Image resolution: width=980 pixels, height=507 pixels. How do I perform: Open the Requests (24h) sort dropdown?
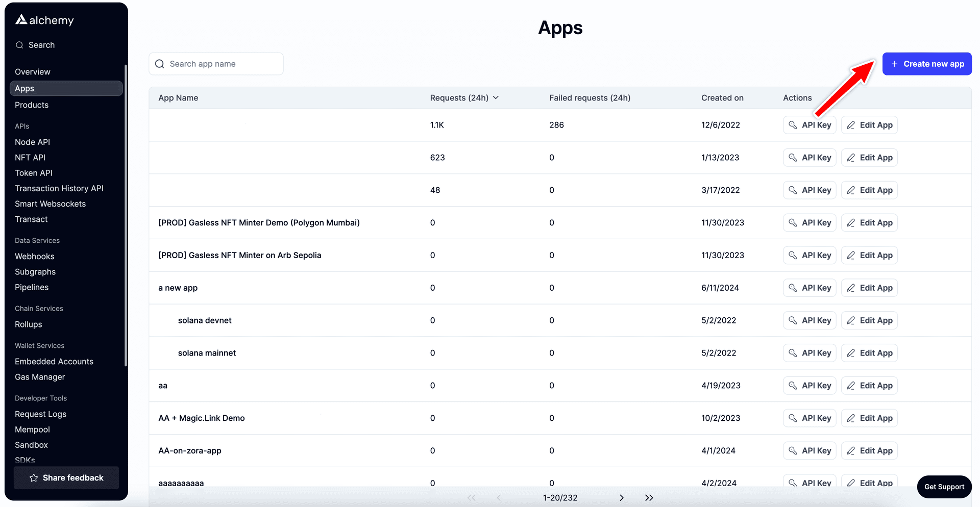(x=496, y=97)
